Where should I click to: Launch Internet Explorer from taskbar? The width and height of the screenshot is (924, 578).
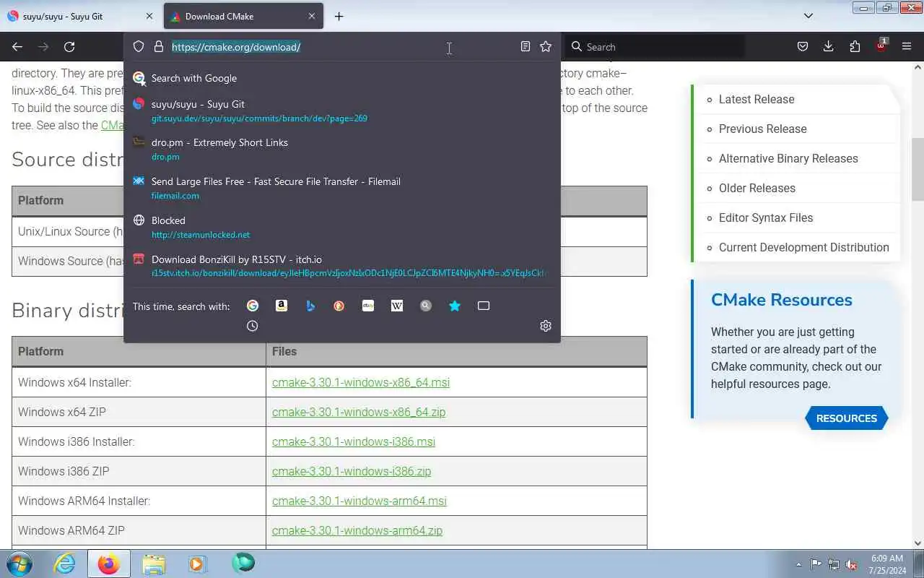65,564
